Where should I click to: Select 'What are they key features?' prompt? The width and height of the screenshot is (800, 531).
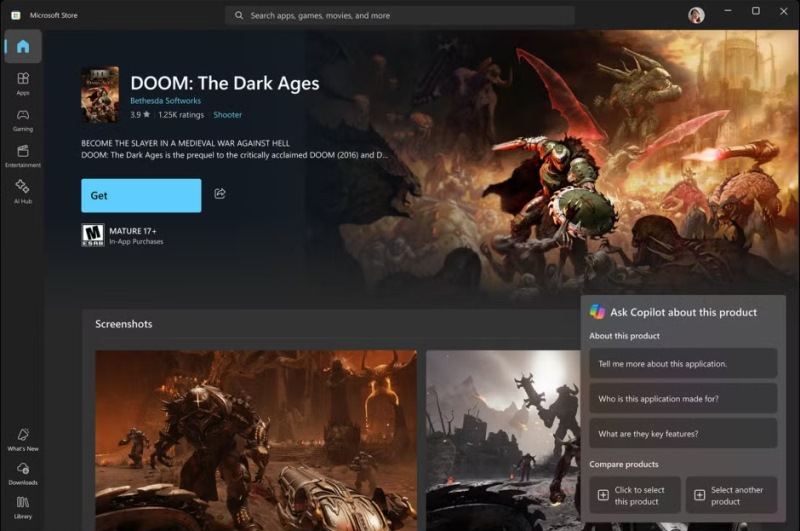pos(683,433)
